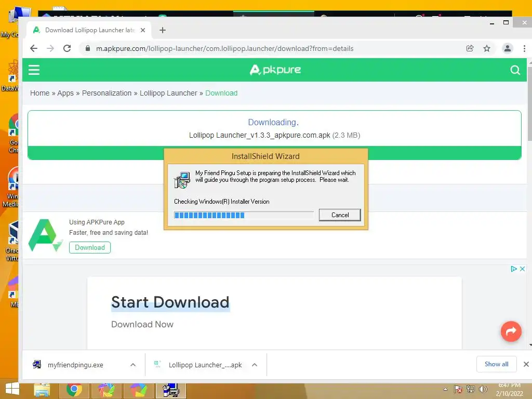Screen dimensions: 532x399
Task: Bookmark this page with star icon
Action: 487,48
